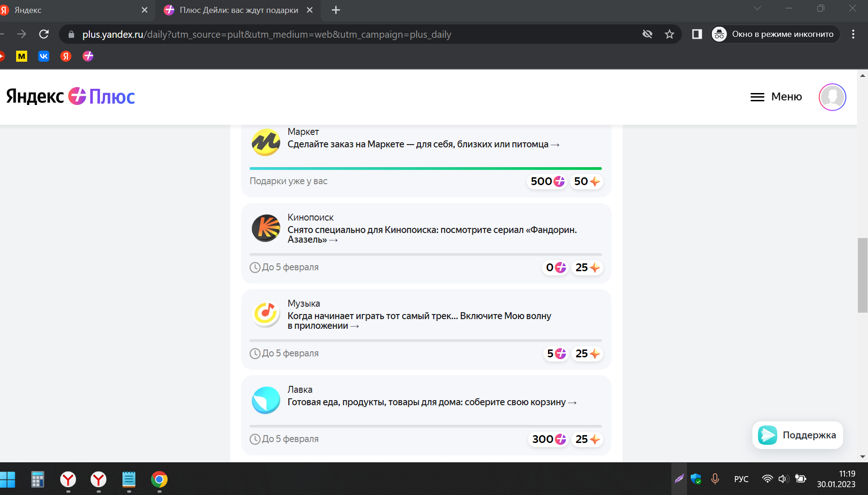
Task: Click the completed Маркет progress bar
Action: (425, 169)
